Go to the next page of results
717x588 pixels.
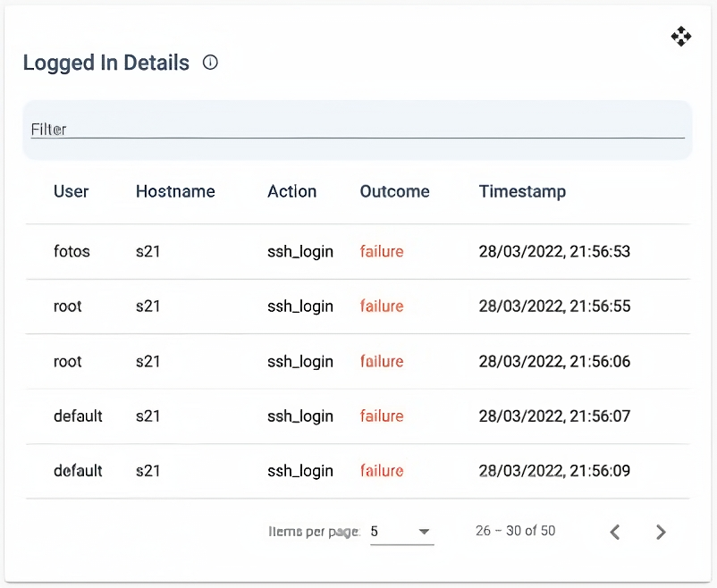point(661,532)
